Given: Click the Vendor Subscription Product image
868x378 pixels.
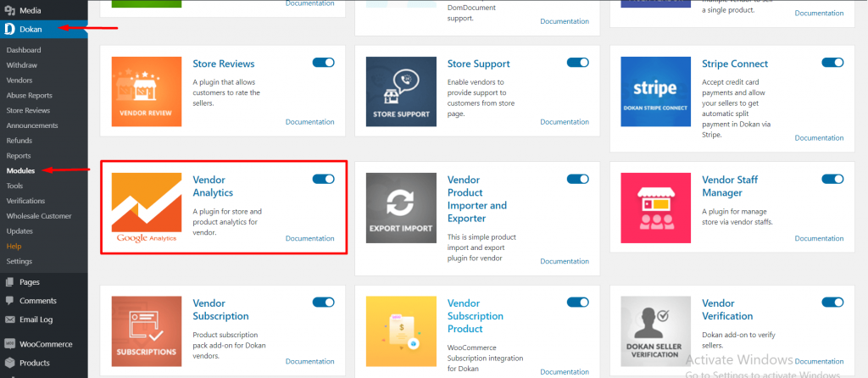Looking at the screenshot, I should 401,331.
